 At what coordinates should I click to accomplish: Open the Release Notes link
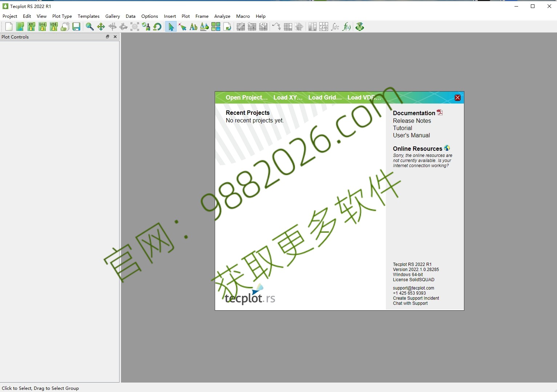click(x=412, y=121)
